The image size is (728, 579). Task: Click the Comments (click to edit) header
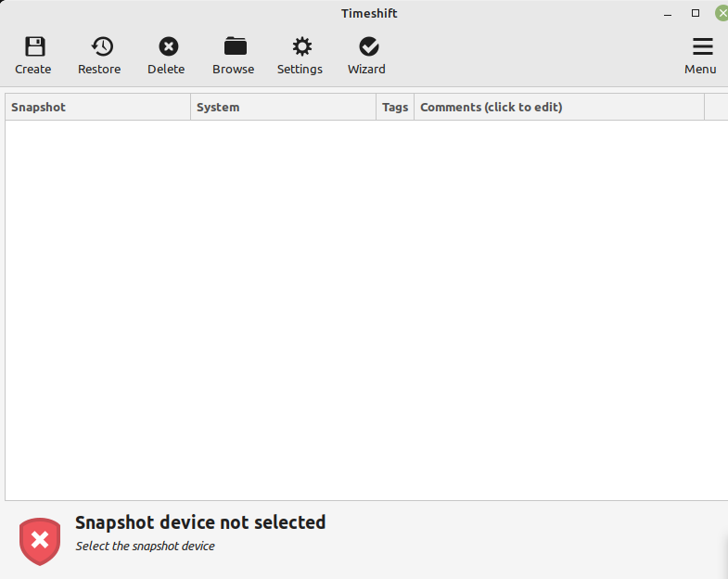(559, 107)
